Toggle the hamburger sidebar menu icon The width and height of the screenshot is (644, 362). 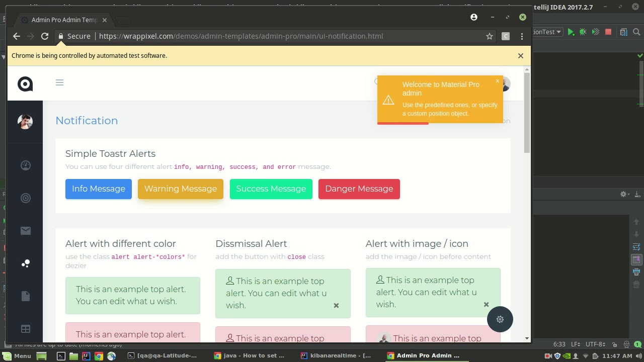pyautogui.click(x=59, y=82)
